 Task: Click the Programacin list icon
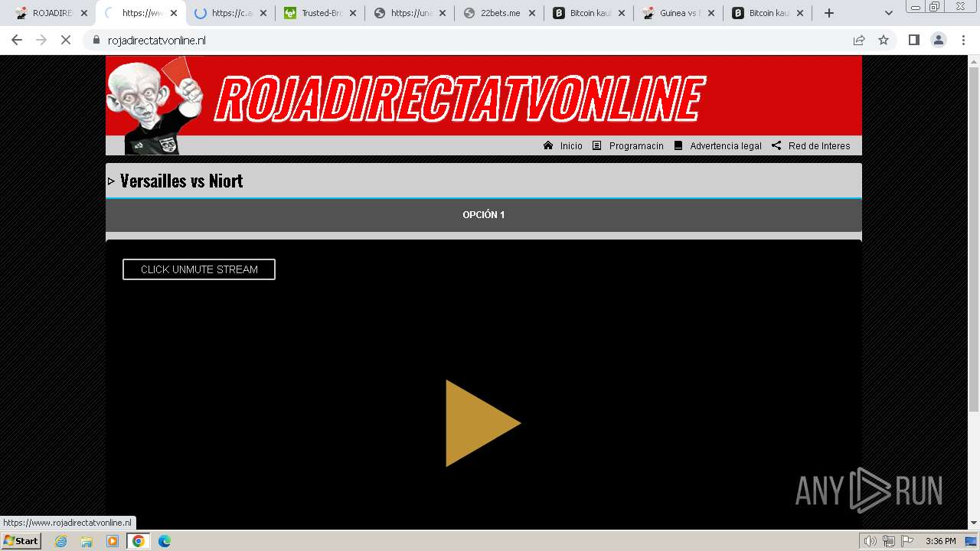coord(597,145)
